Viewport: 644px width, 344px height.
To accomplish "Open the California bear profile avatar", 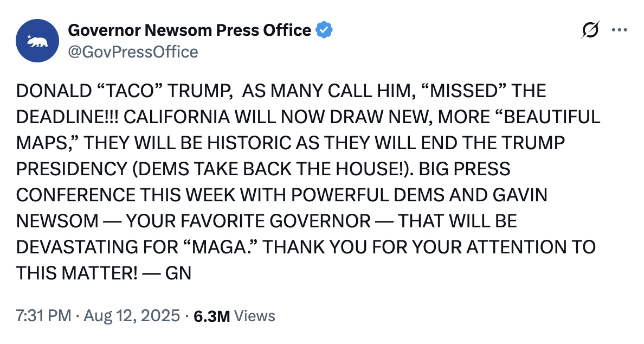I will [37, 41].
